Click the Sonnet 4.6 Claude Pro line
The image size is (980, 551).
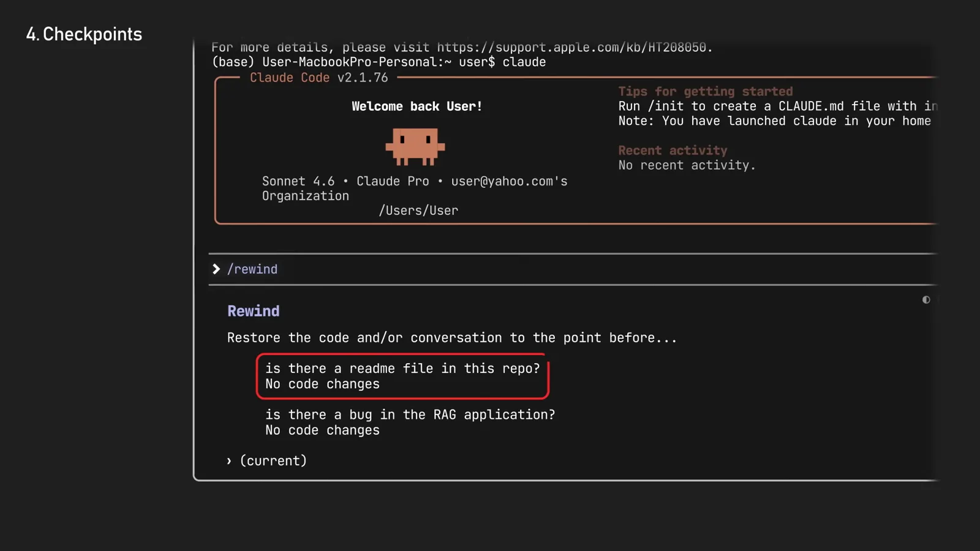tap(415, 181)
